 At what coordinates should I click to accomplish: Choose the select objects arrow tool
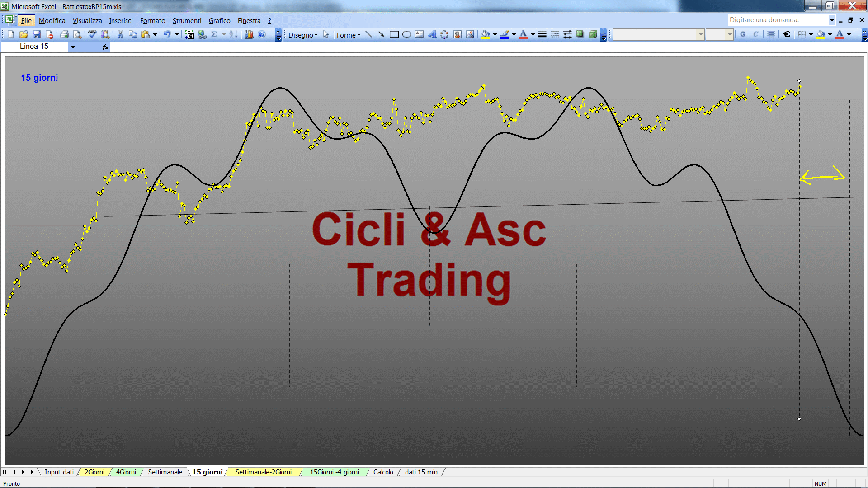pos(326,35)
